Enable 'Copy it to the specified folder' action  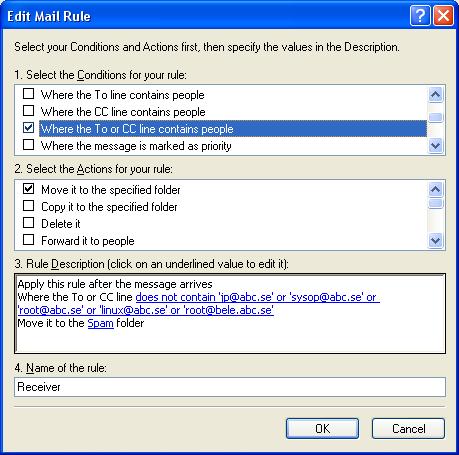28,206
